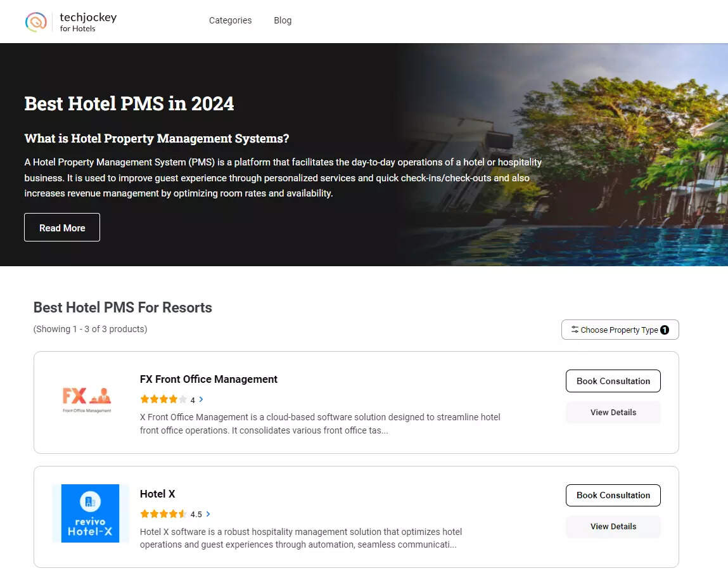
Task: Open the FX Front Office Management title link
Action: (208, 379)
